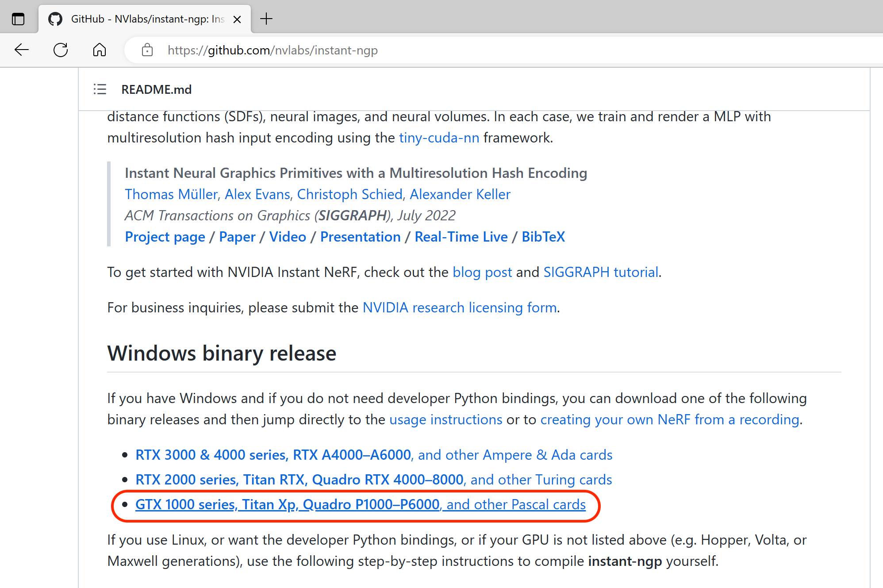Download RTX 2000 series Turing release
Screen dimensions: 883x588
click(x=374, y=480)
